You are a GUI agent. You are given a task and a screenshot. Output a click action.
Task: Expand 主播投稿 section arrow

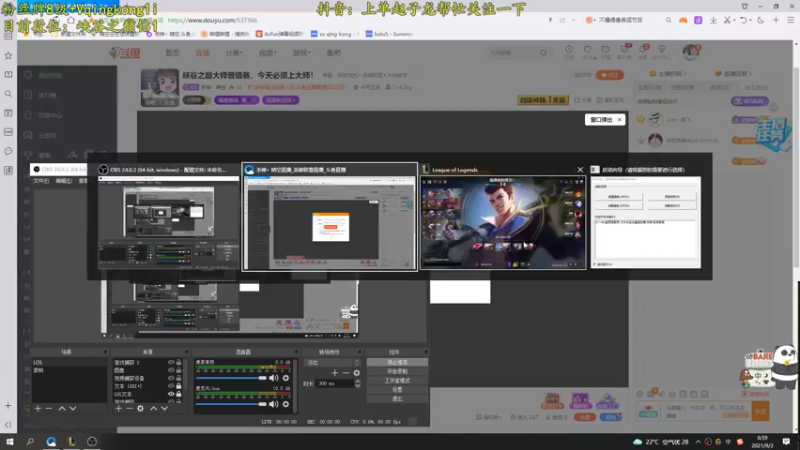coord(684,73)
